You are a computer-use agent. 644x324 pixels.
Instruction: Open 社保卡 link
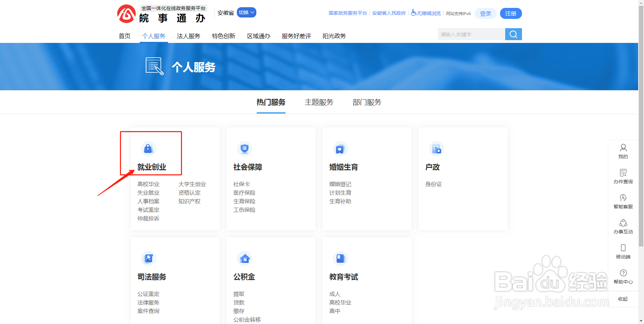coord(242,184)
